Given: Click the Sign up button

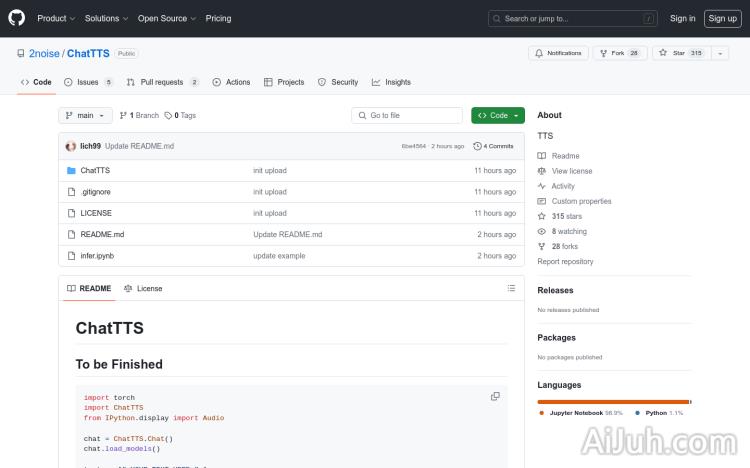Looking at the screenshot, I should pos(721,18).
